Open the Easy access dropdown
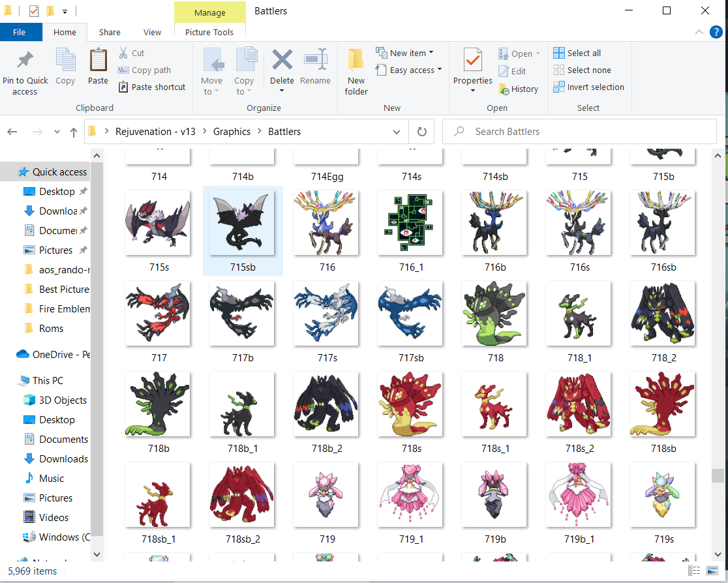This screenshot has width=728, height=583. pyautogui.click(x=408, y=70)
